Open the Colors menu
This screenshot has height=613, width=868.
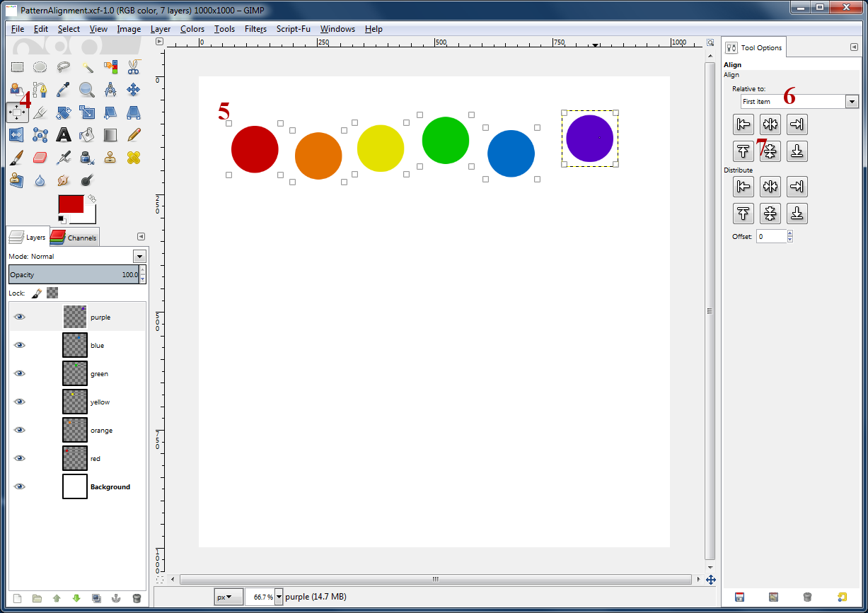click(192, 29)
